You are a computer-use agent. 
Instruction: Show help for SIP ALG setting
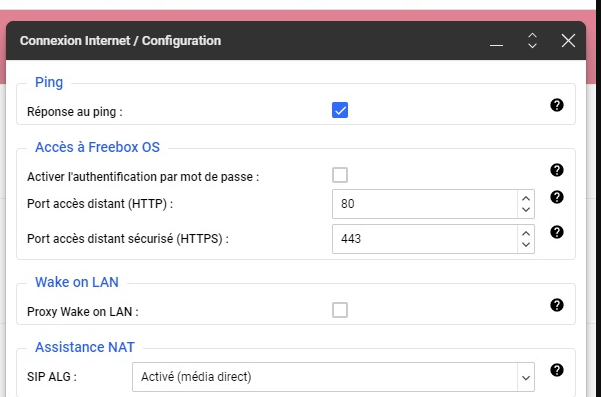[557, 370]
